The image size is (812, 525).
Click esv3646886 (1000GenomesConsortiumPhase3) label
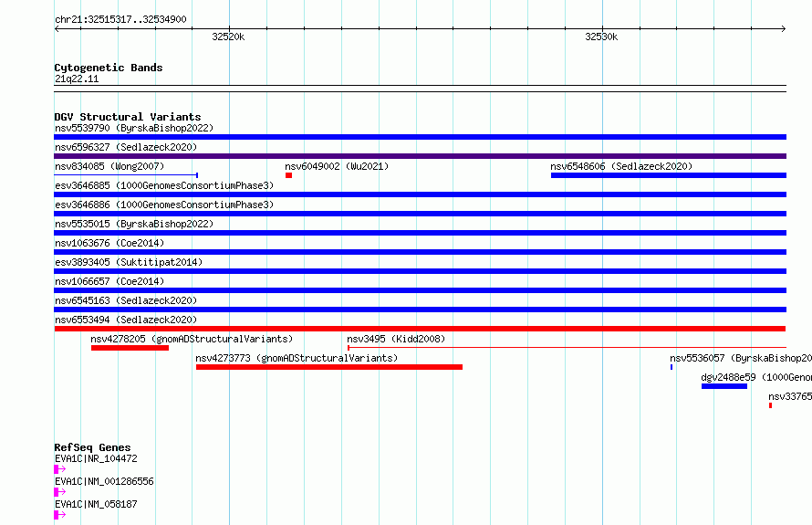164,205
